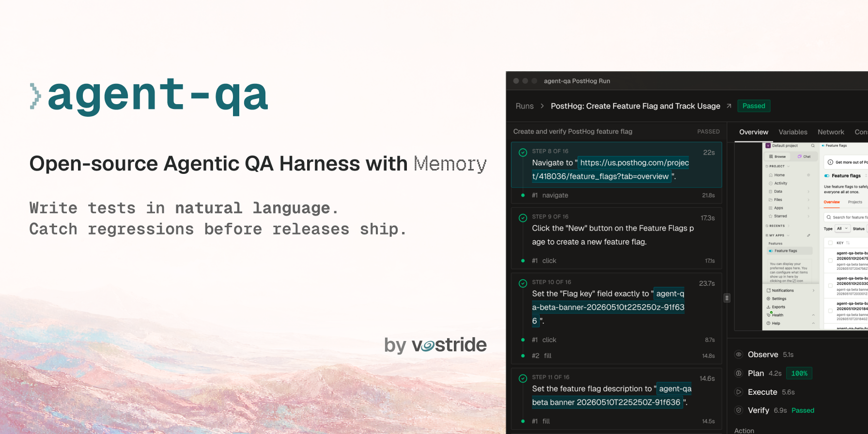The image size is (868, 434).
Task: Select the '#1 navigate' action row
Action: (x=617, y=195)
